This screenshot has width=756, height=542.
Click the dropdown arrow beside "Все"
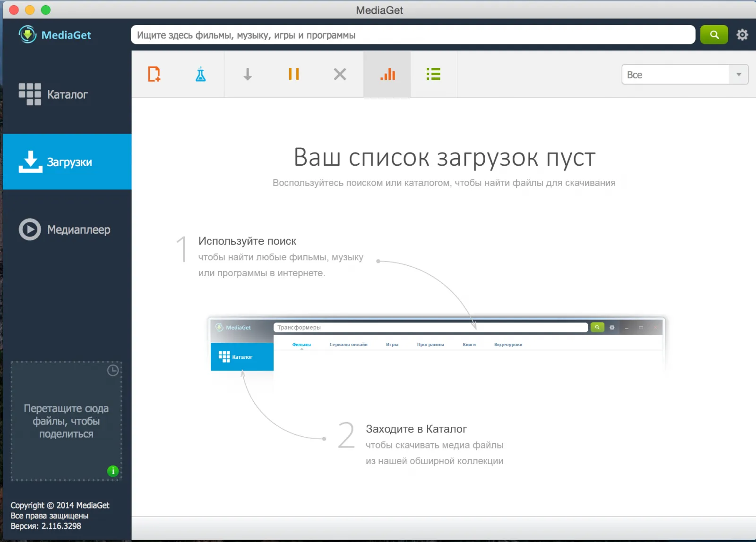tap(739, 75)
